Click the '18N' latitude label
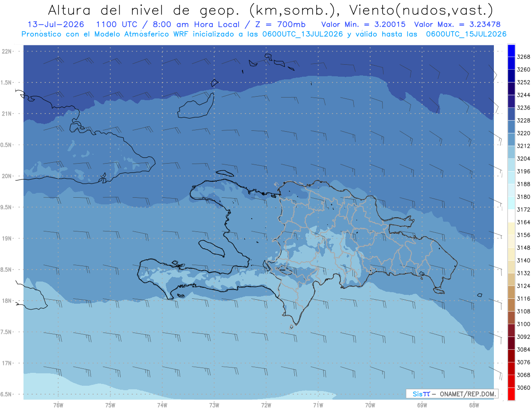 (x=8, y=301)
